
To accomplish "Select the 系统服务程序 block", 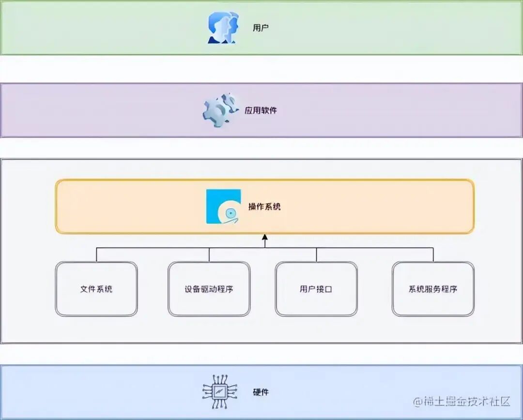I will click(x=433, y=288).
